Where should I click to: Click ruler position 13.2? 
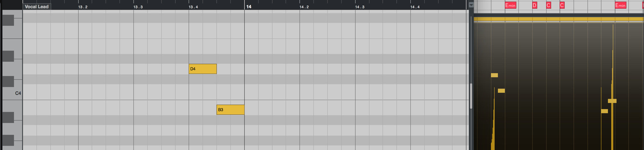(x=83, y=7)
